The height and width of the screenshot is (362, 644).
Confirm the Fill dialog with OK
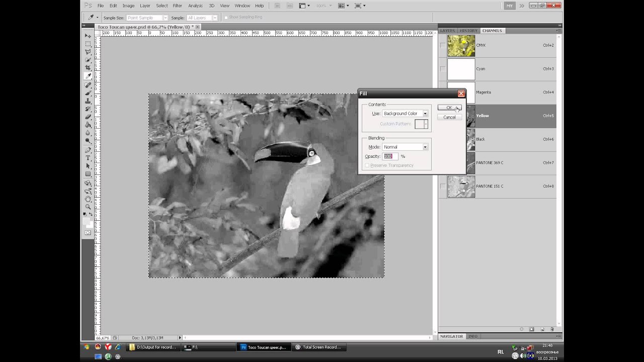click(449, 108)
